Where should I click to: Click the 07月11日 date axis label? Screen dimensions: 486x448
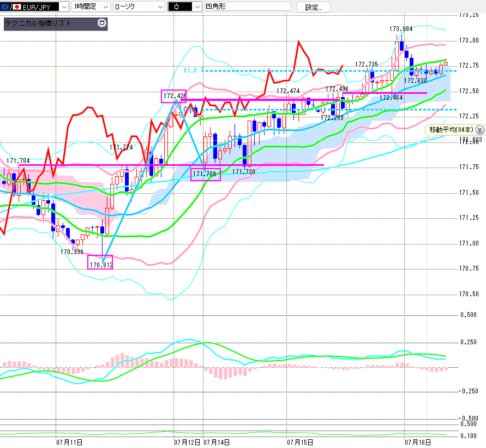click(x=69, y=442)
